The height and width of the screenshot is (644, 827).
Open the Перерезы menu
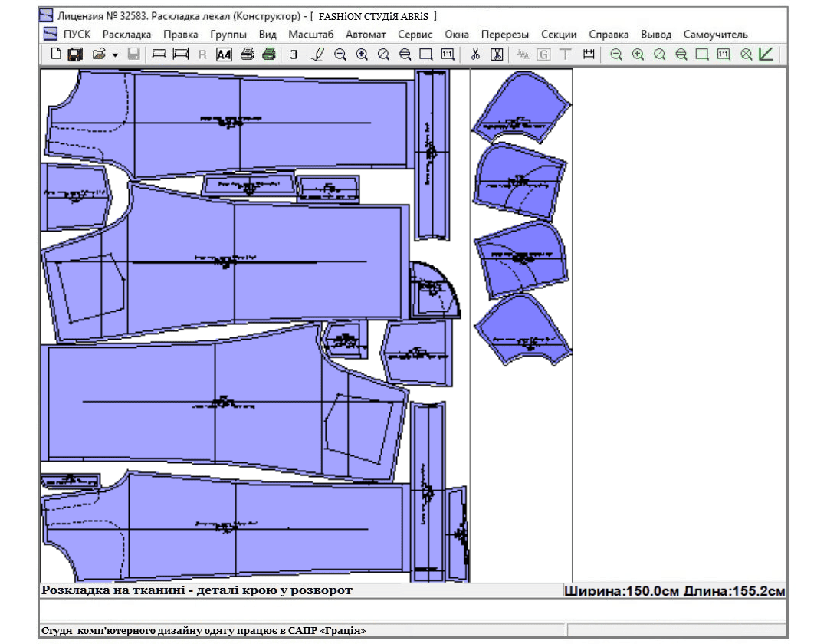pos(505,34)
